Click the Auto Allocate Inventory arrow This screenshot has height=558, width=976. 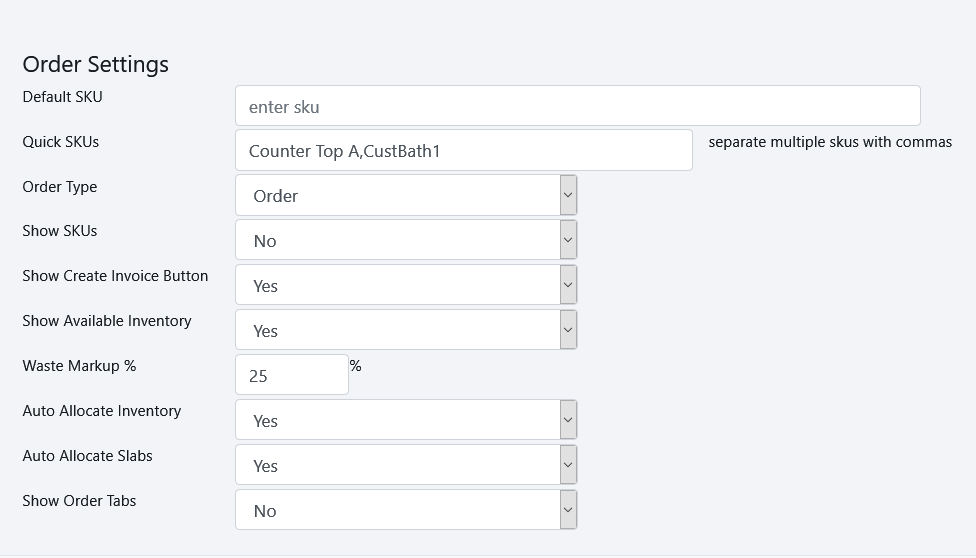[x=568, y=421]
